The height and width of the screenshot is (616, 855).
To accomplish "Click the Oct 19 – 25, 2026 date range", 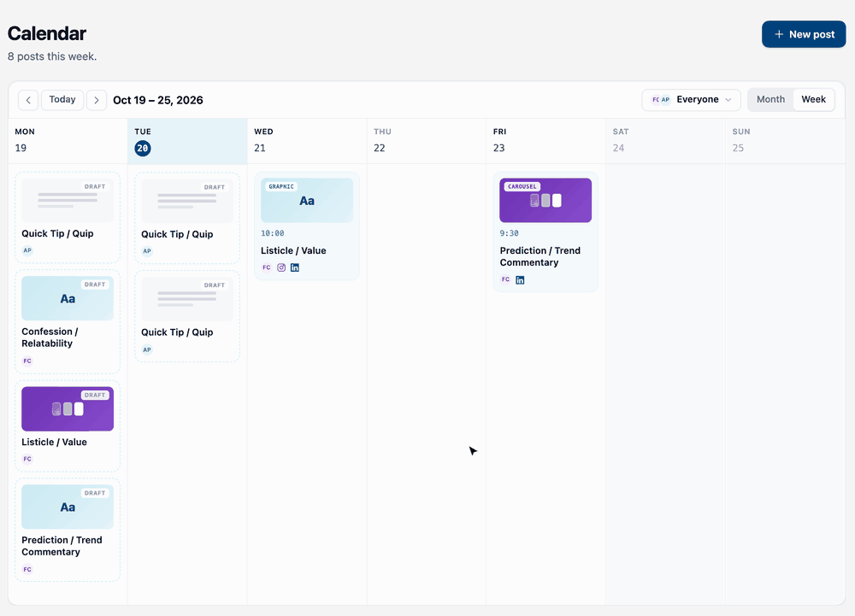I will (x=158, y=100).
